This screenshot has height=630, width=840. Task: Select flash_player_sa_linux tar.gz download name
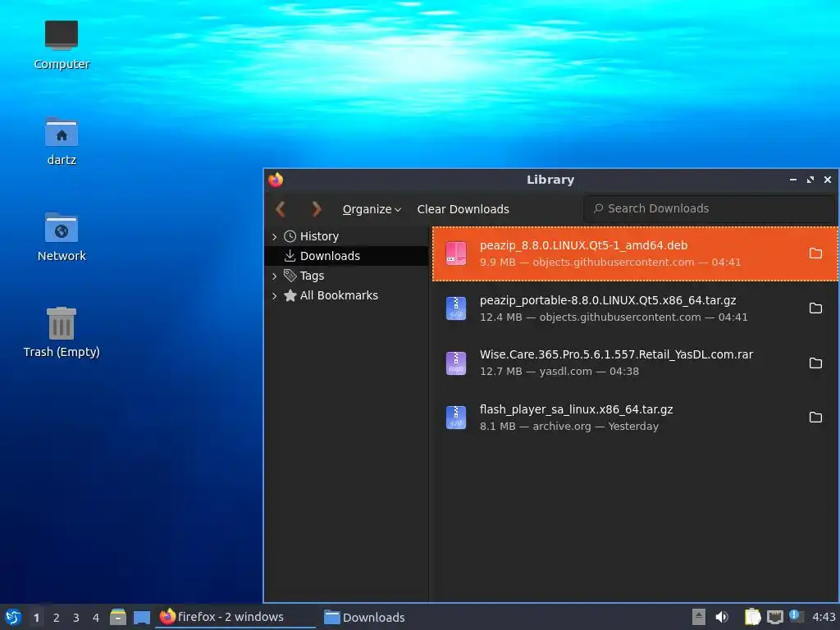(577, 410)
